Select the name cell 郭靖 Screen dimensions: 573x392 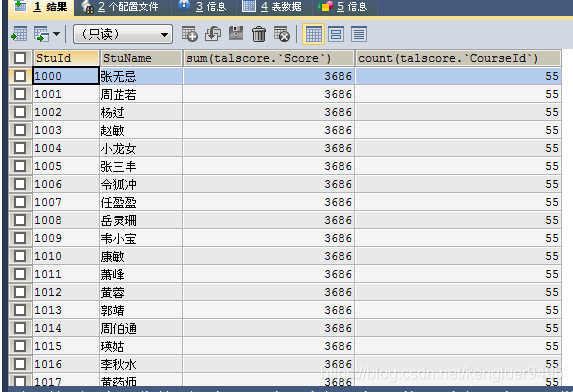tap(141, 310)
